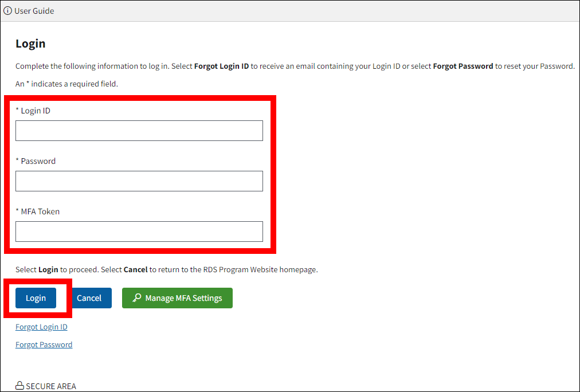Screen dimensions: 580x392
Task: Click the required field asterisk note
Action: click(x=66, y=84)
